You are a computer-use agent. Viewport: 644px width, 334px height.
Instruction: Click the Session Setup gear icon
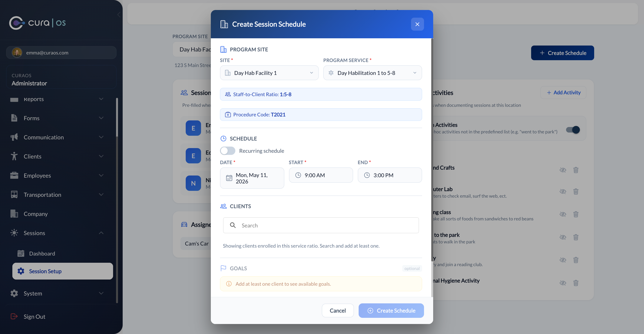pos(21,271)
